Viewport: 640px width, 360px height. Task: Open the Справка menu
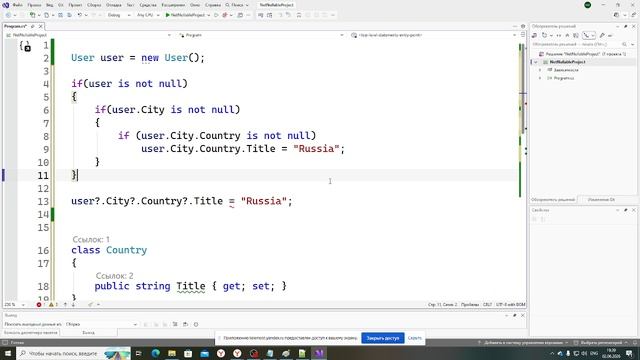point(213,5)
